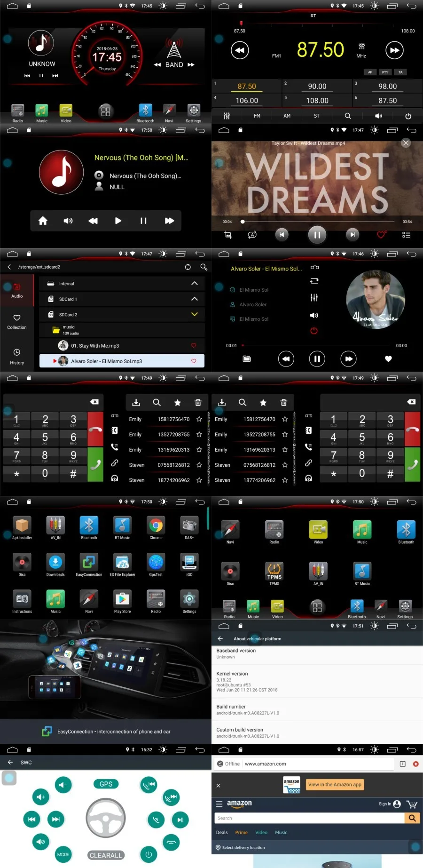Collapse the Internal storage row chevron
The image size is (423, 868).
(195, 283)
